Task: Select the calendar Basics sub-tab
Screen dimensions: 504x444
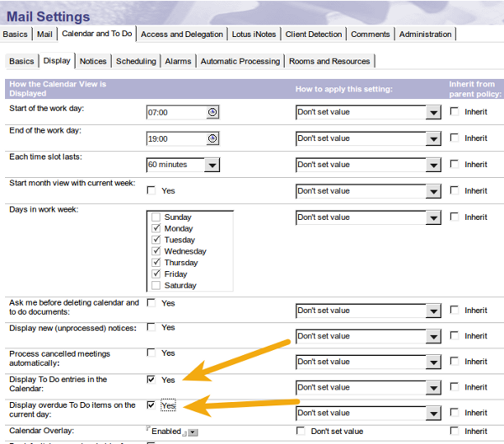Action: tap(22, 61)
